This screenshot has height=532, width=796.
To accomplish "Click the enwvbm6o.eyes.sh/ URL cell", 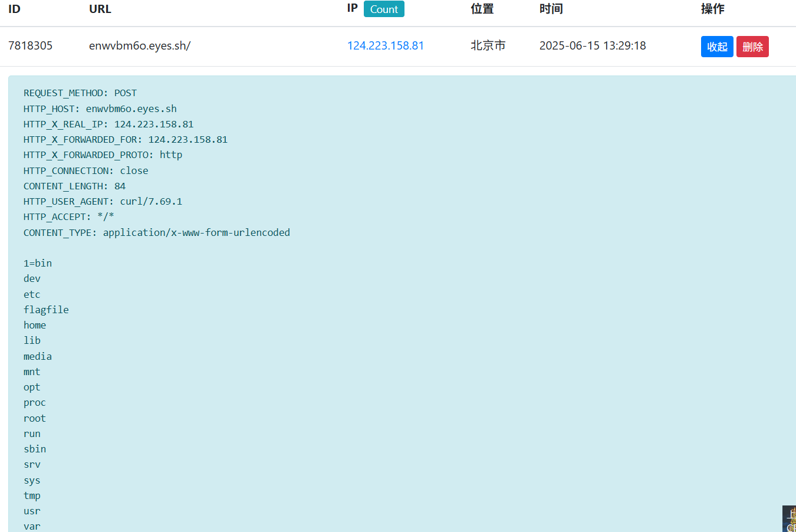I will 140,45.
